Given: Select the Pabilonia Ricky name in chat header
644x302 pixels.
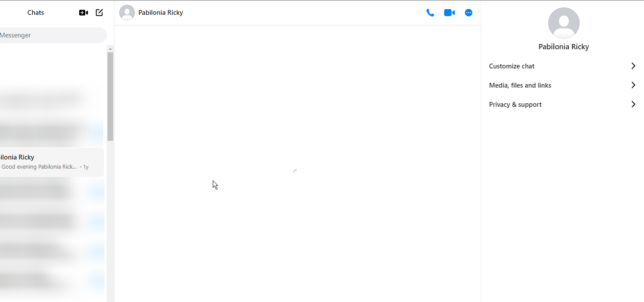Looking at the screenshot, I should (160, 12).
